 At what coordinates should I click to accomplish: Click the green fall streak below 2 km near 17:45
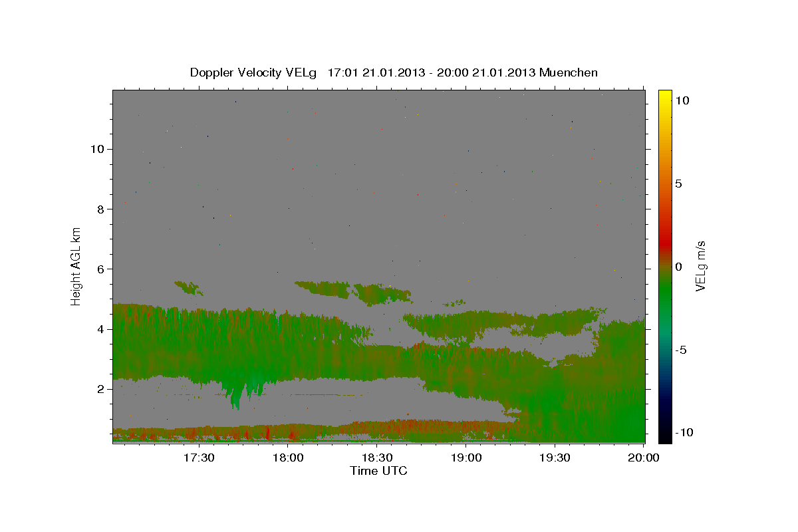pyautogui.click(x=235, y=396)
